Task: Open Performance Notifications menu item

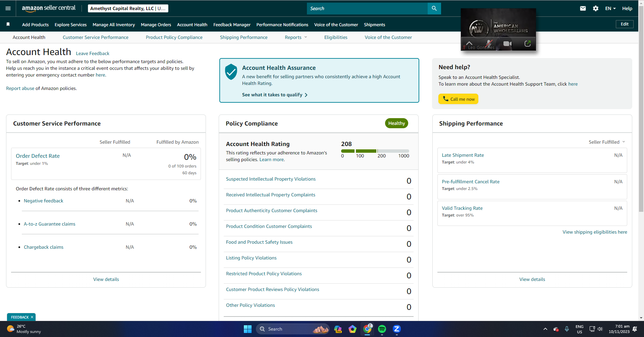Action: pos(282,25)
